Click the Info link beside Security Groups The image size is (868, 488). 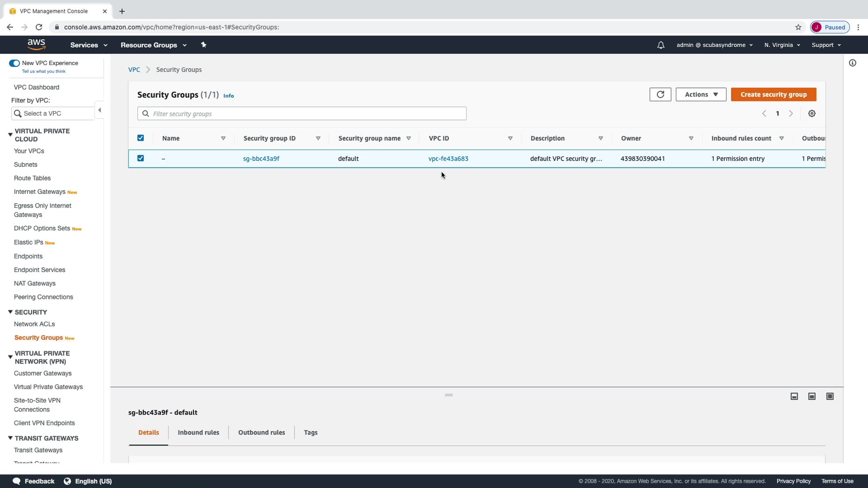pyautogui.click(x=228, y=96)
